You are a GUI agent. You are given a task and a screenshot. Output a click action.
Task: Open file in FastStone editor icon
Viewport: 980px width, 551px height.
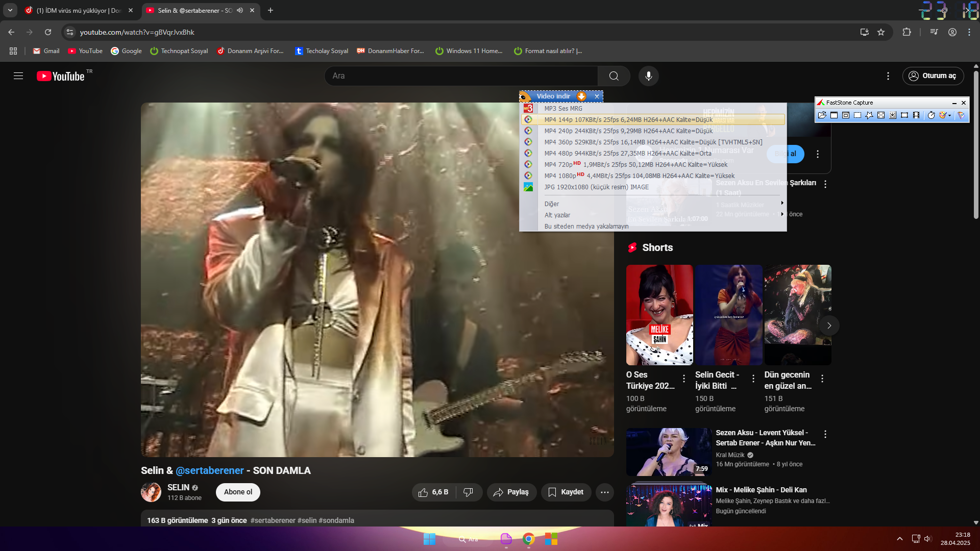822,115
